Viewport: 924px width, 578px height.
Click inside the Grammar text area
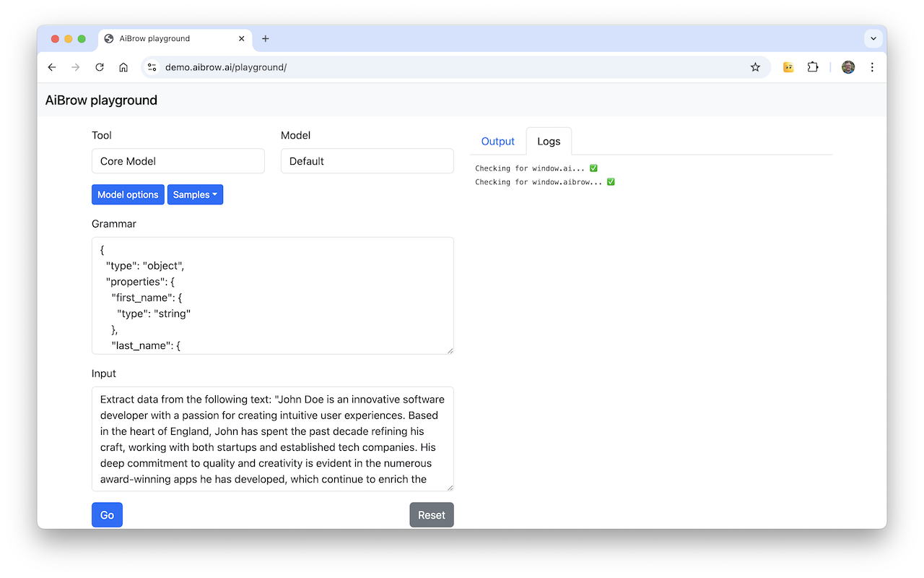(x=273, y=296)
